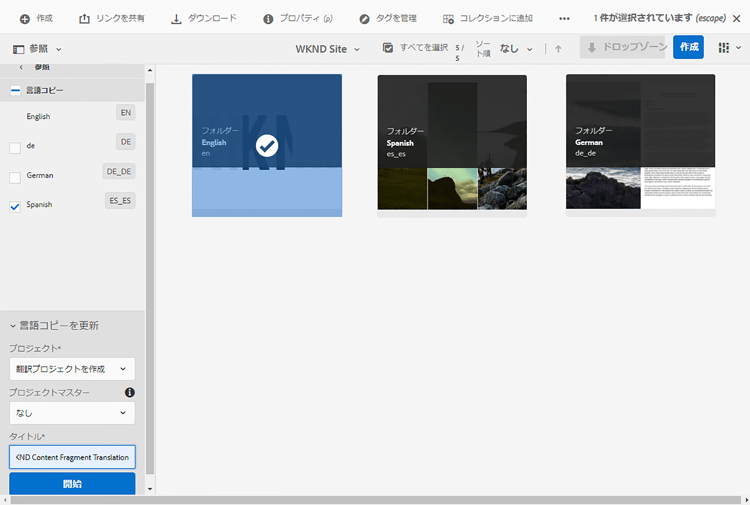Click the project master info icon
This screenshot has height=505, width=750.
click(130, 392)
